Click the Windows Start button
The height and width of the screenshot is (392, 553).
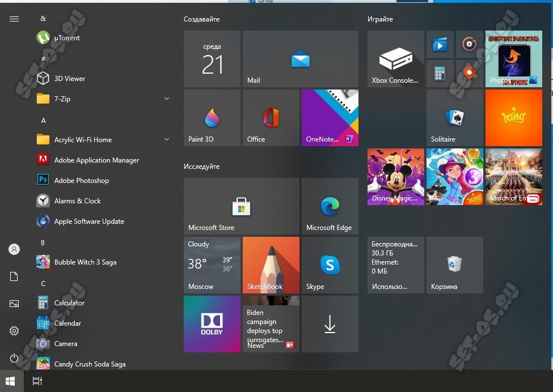[10, 381]
